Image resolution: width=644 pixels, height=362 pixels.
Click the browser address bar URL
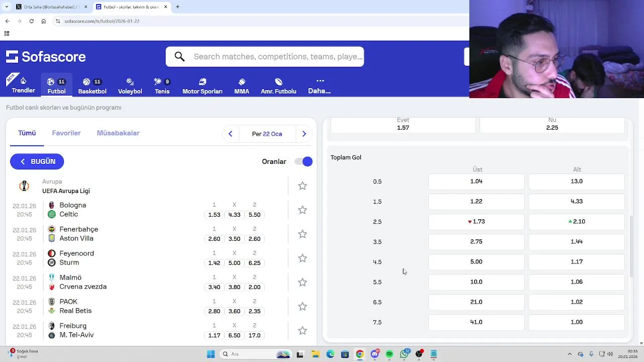(102, 21)
